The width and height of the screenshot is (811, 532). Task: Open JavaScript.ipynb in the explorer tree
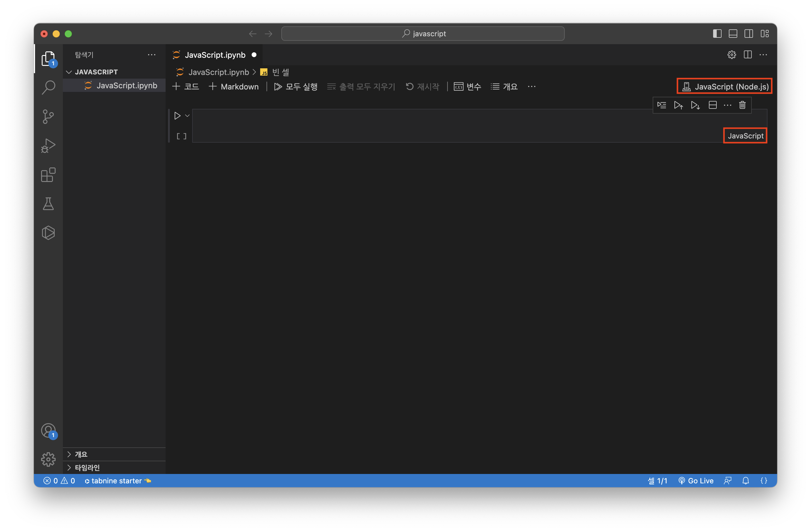click(x=126, y=86)
